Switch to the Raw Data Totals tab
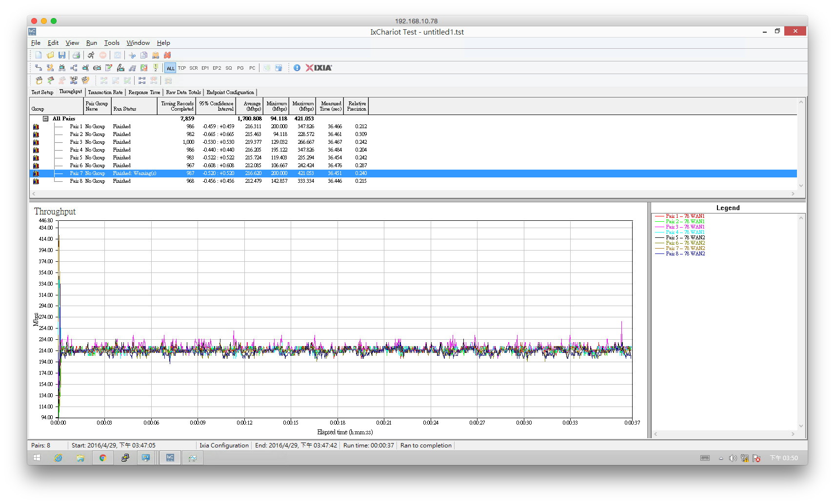 (183, 92)
